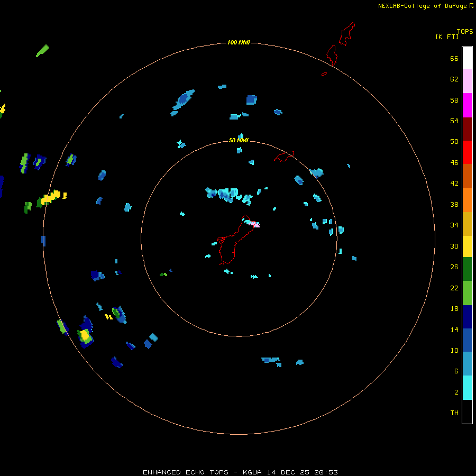
Task: Click the 34 legend value label
Action: click(454, 225)
